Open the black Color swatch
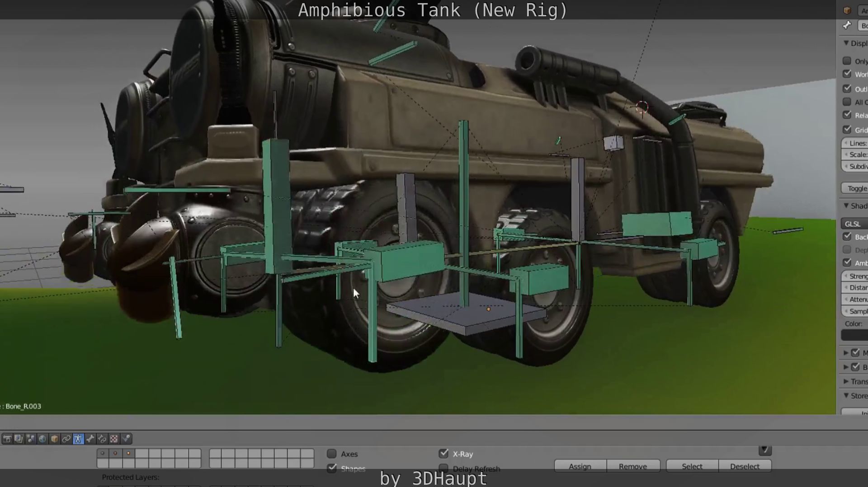 coord(854,335)
